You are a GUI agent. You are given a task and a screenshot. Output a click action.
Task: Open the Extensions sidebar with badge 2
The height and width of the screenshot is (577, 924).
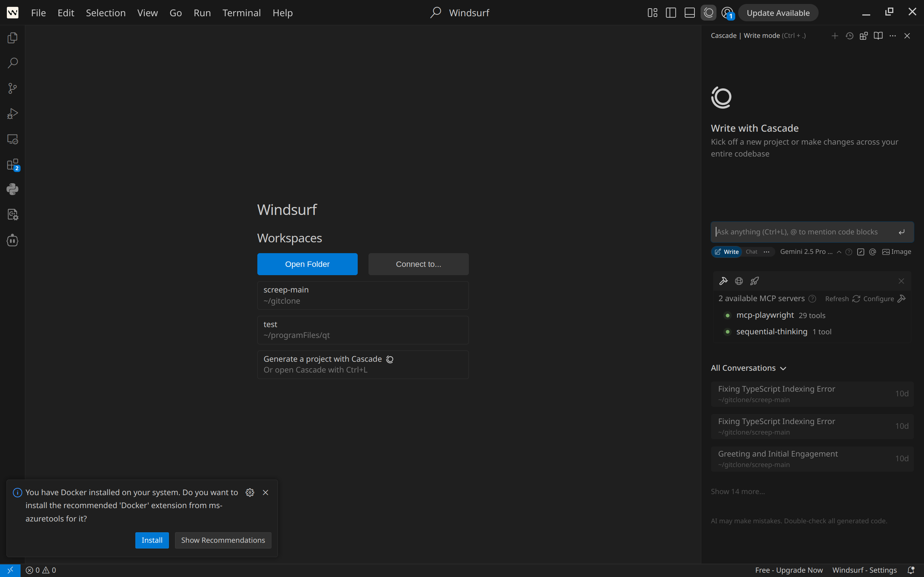(13, 165)
